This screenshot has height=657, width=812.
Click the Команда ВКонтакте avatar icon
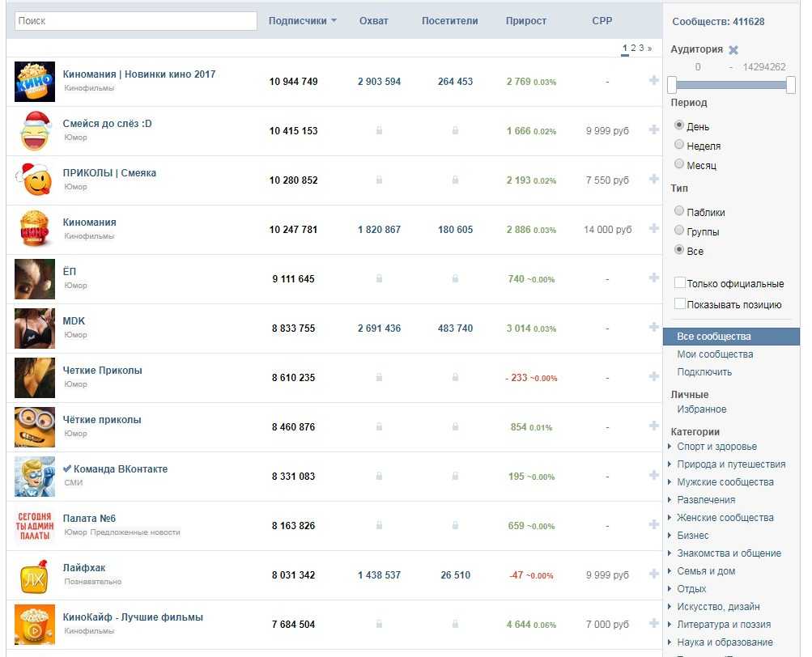pyautogui.click(x=35, y=477)
